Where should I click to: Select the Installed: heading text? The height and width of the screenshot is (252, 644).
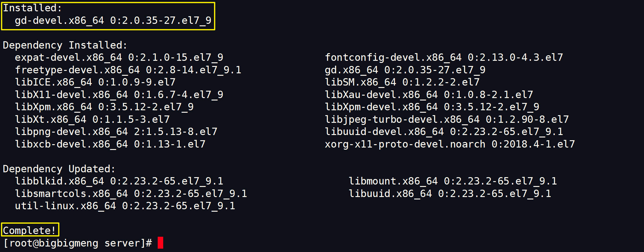pyautogui.click(x=32, y=8)
